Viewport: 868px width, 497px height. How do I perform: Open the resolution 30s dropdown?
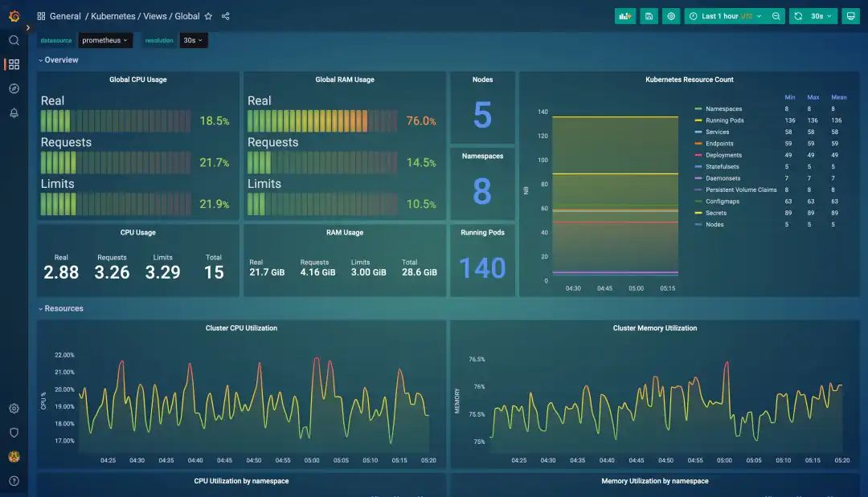tap(193, 40)
